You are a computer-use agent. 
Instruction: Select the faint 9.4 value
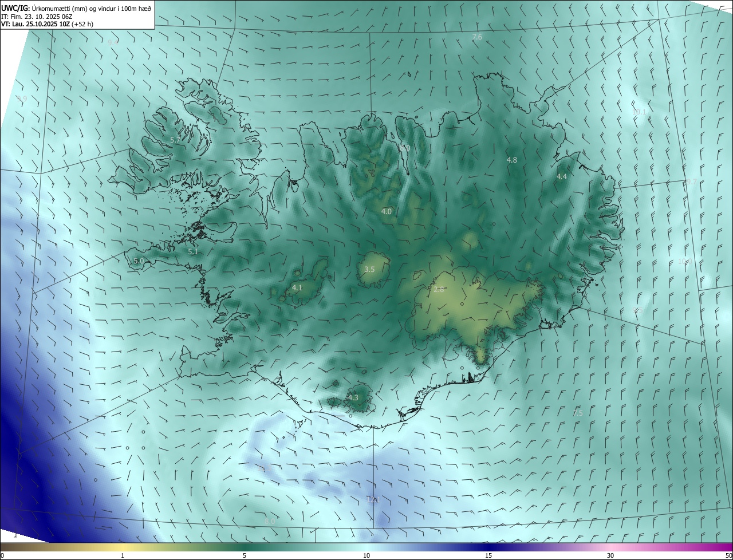tap(113, 42)
